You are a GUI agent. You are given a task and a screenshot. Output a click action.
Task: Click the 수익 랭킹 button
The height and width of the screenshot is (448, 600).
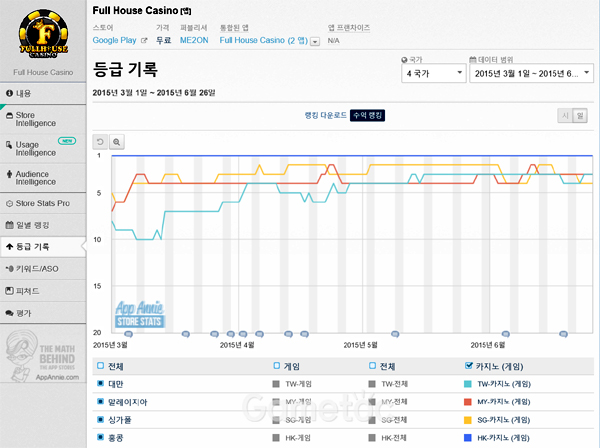point(367,116)
